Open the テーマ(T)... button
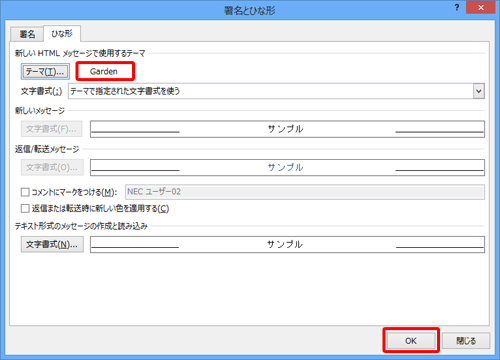 45,72
